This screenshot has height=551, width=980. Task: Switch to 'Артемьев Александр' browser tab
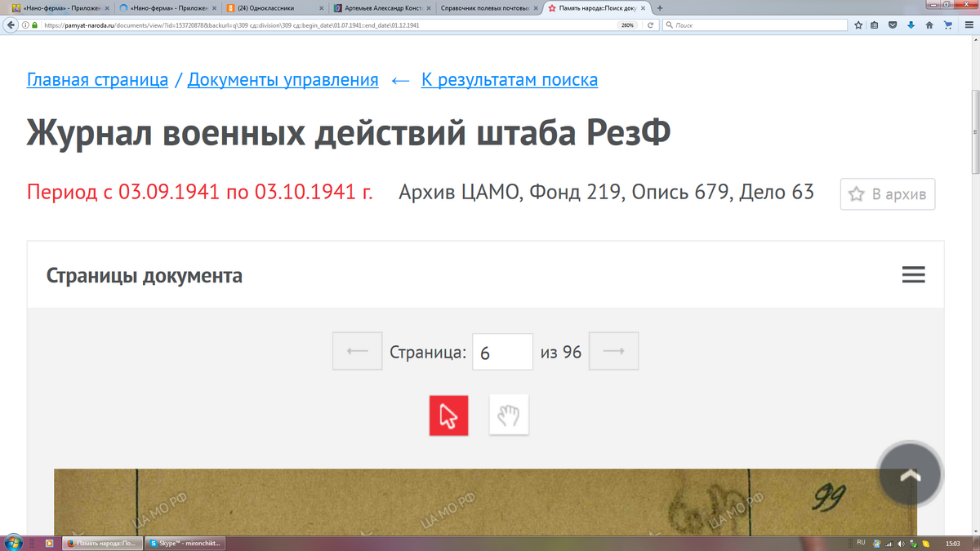coord(380,8)
